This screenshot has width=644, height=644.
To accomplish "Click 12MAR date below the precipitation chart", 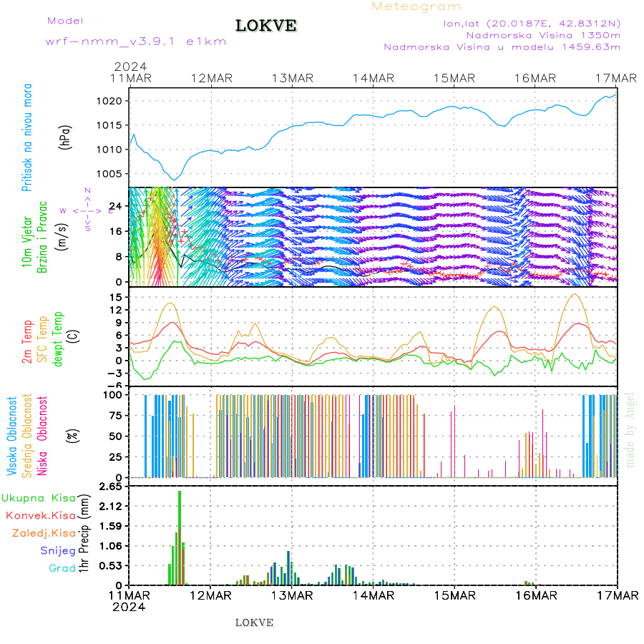I will pos(210,595).
